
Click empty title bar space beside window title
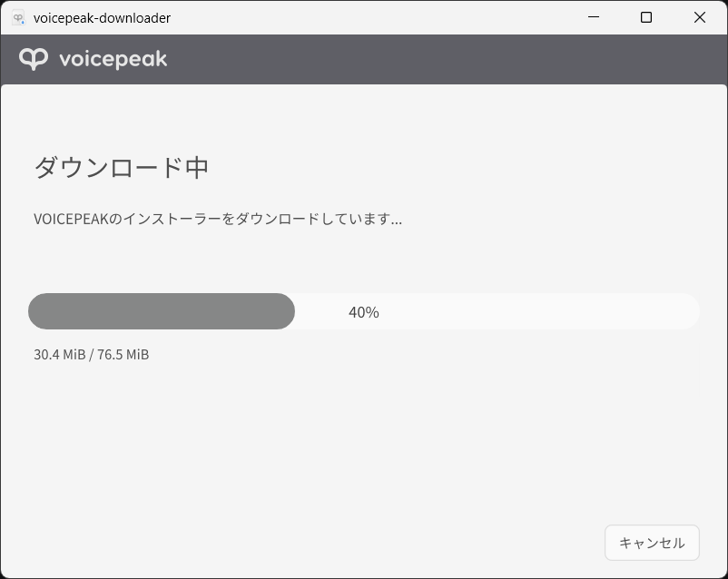pos(371,17)
